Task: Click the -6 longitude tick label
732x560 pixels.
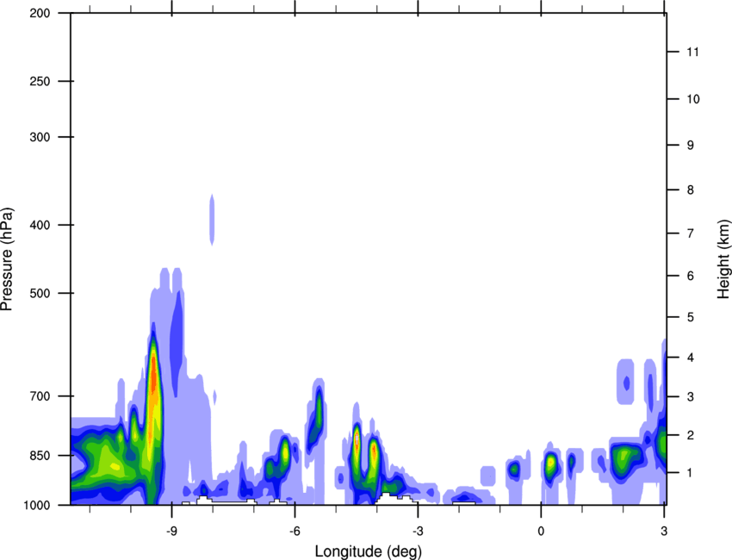Action: pyautogui.click(x=295, y=532)
